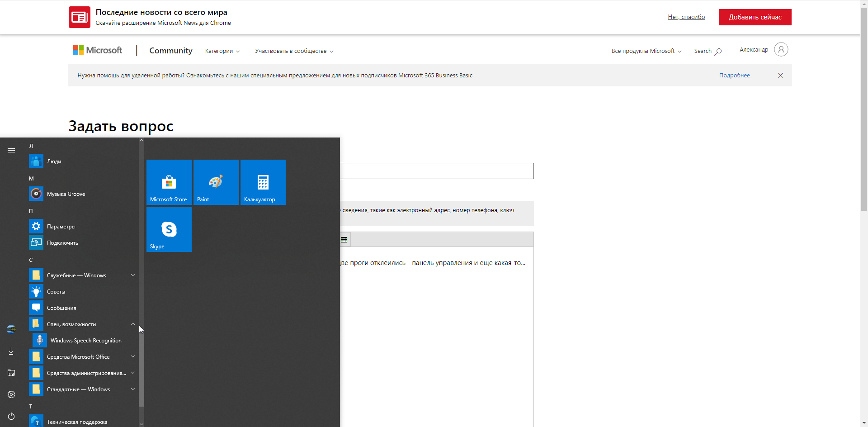The height and width of the screenshot is (427, 868).
Task: Open the Категории dropdown
Action: (222, 51)
